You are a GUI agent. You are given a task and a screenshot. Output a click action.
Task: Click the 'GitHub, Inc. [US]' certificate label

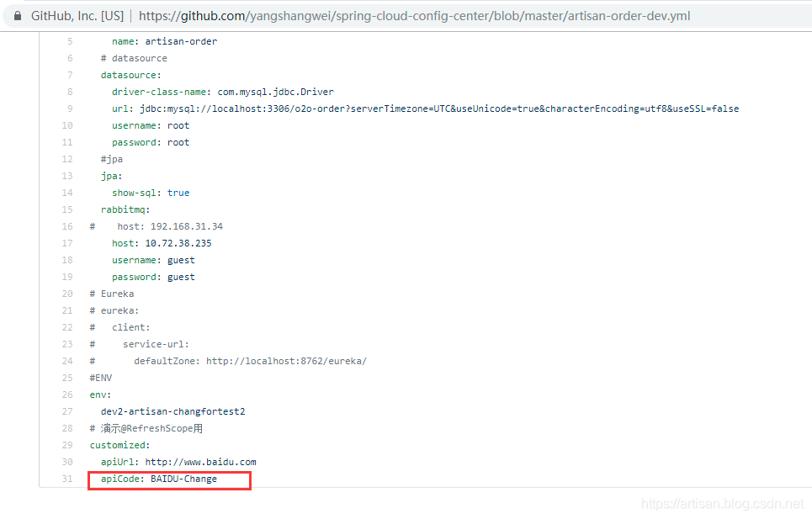(77, 16)
